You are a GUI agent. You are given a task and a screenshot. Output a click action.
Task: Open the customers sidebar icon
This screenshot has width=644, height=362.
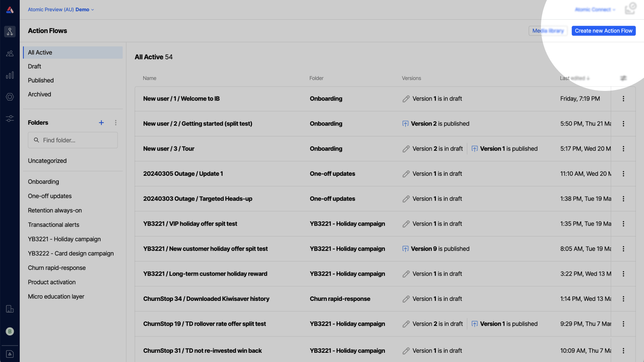[x=10, y=53]
